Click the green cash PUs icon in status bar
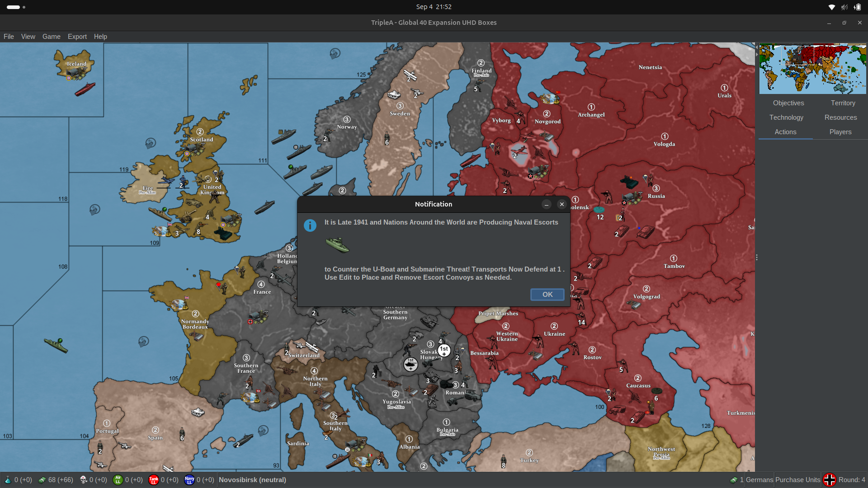This screenshot has height=488, width=868. pyautogui.click(x=42, y=480)
